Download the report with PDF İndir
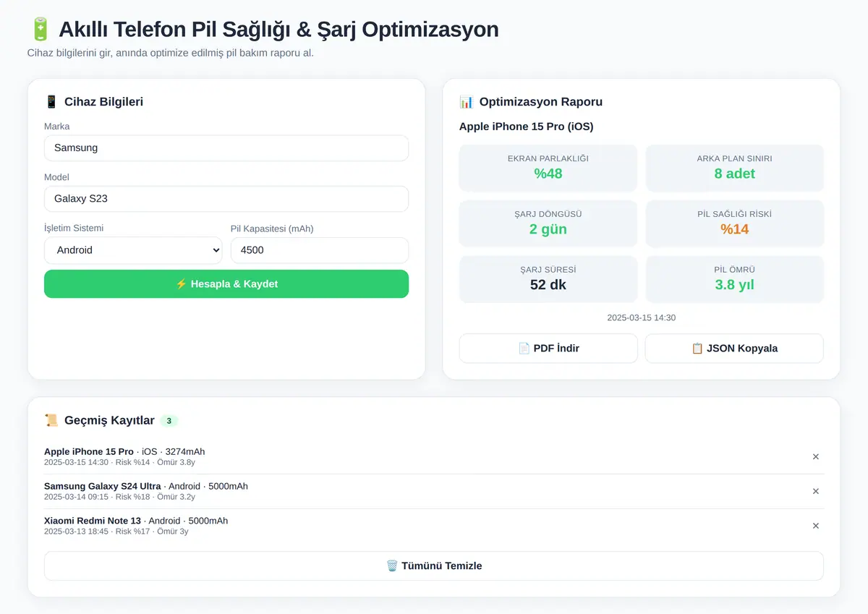The image size is (868, 614). [x=548, y=349]
